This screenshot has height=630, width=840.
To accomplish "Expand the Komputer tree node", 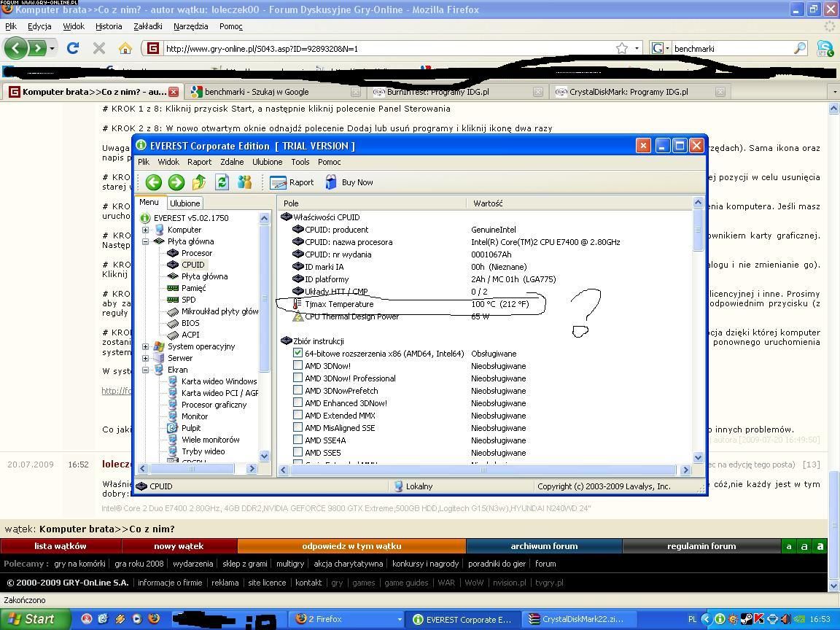I will tap(145, 230).
